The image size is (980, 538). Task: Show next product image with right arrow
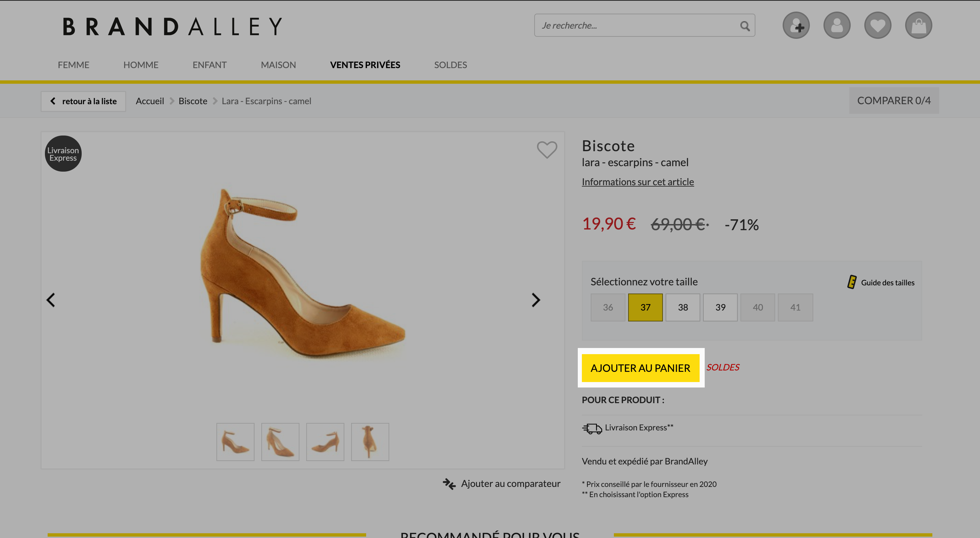[536, 300]
